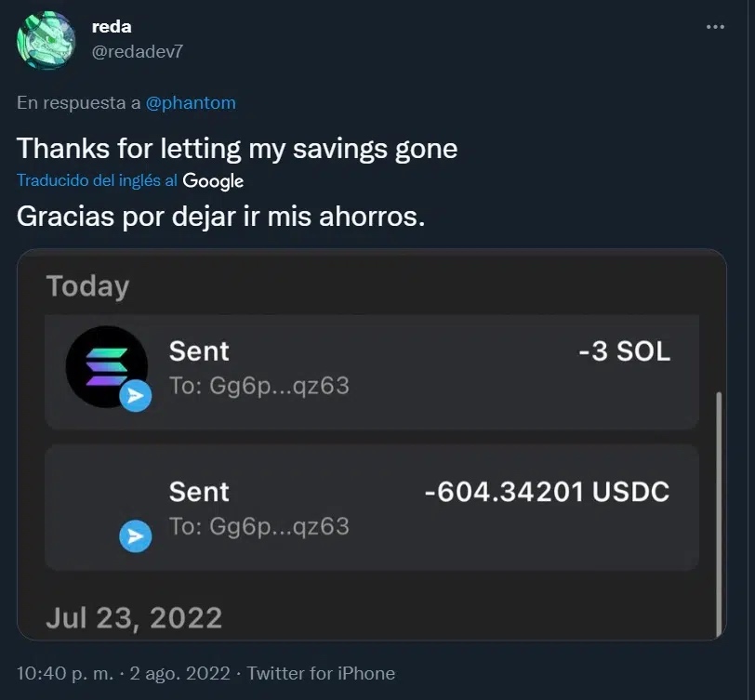Click the -604.34201 USDC amount
The image size is (755, 700).
(x=546, y=492)
